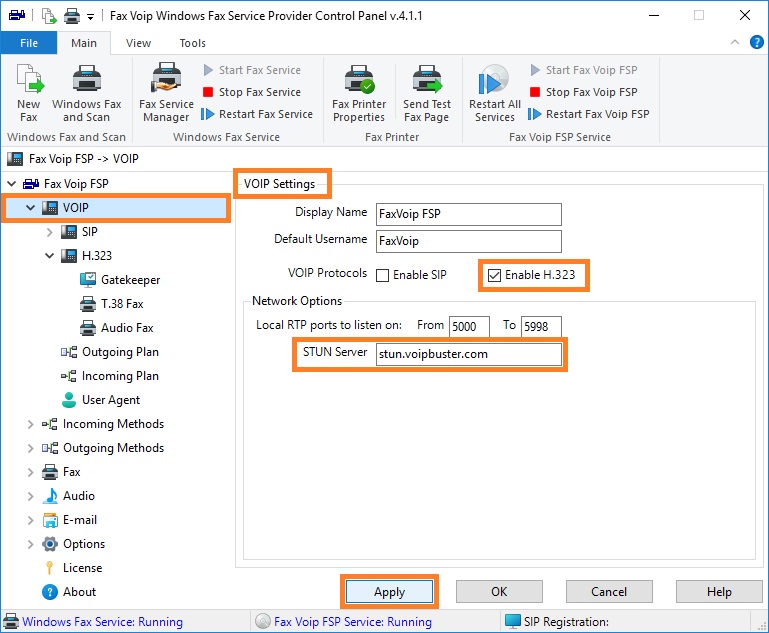Click the Cancel button
This screenshot has height=633, width=769.
click(609, 592)
